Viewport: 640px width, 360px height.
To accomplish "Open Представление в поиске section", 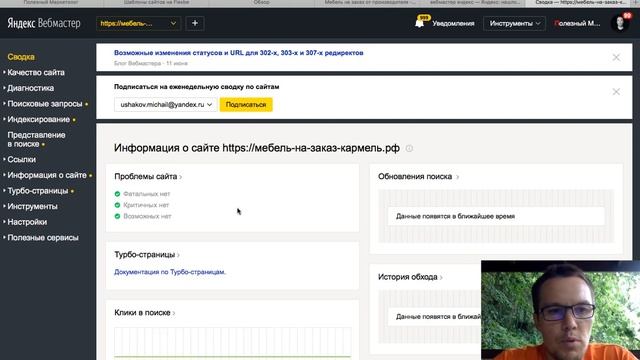I will point(36,140).
